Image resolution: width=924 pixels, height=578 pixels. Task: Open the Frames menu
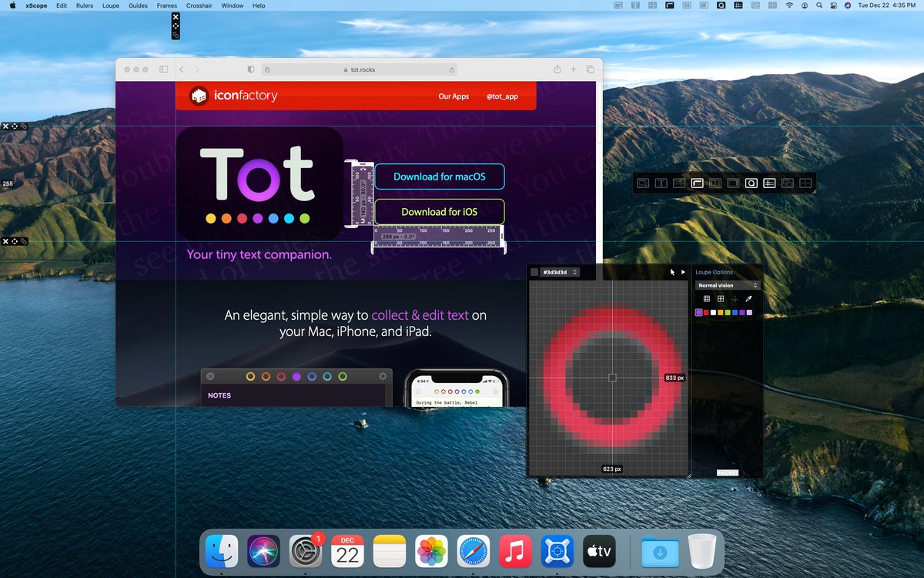pyautogui.click(x=167, y=5)
